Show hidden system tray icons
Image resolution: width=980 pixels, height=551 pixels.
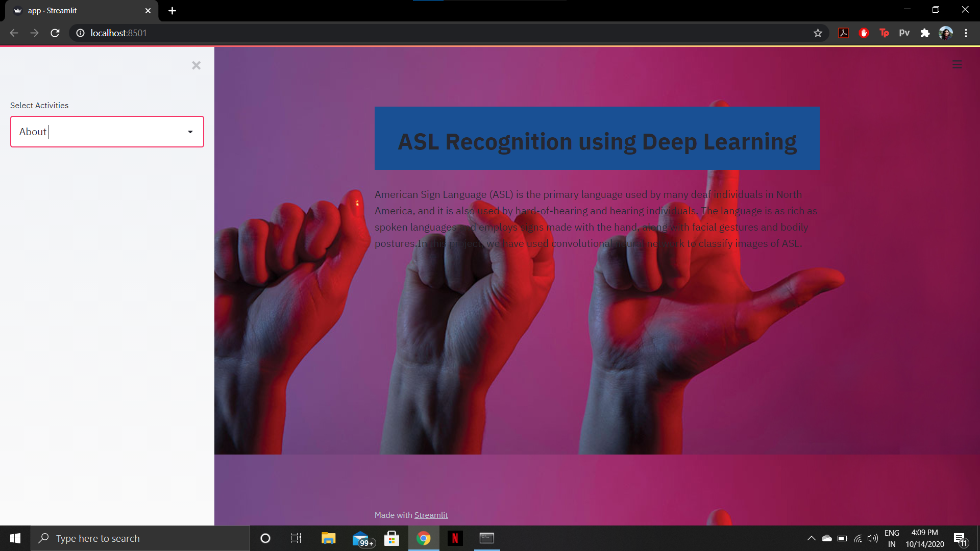tap(811, 538)
